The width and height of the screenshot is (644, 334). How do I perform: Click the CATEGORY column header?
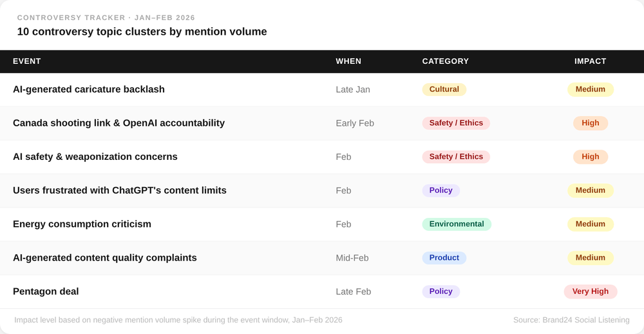445,61
